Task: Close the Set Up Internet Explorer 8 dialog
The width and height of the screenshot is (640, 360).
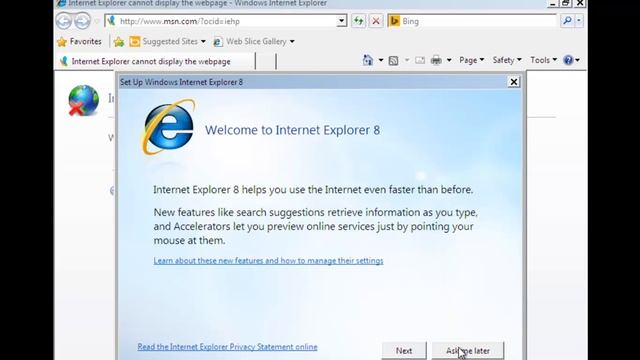Action: pos(513,82)
